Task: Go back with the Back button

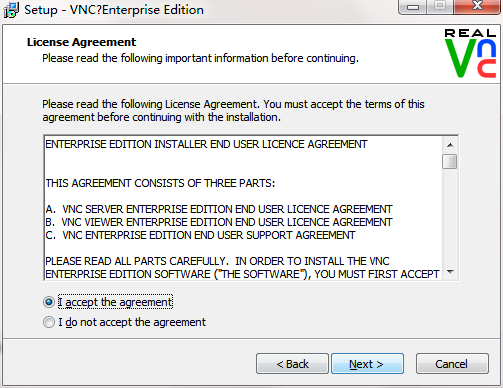Action: click(x=292, y=364)
